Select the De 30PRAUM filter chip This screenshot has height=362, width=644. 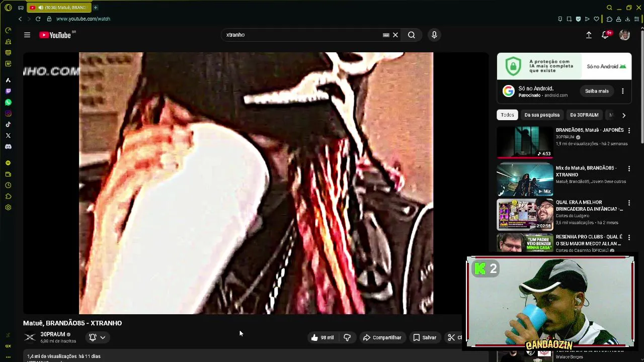point(584,115)
